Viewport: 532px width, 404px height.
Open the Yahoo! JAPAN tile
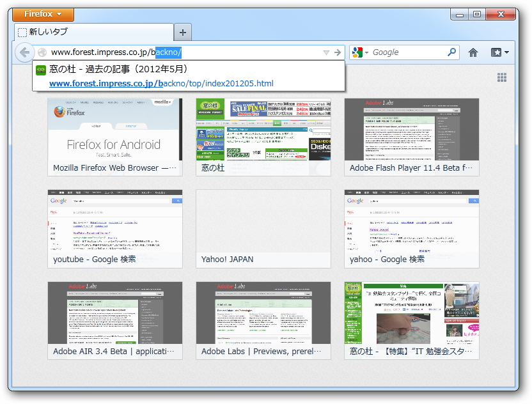[263, 229]
